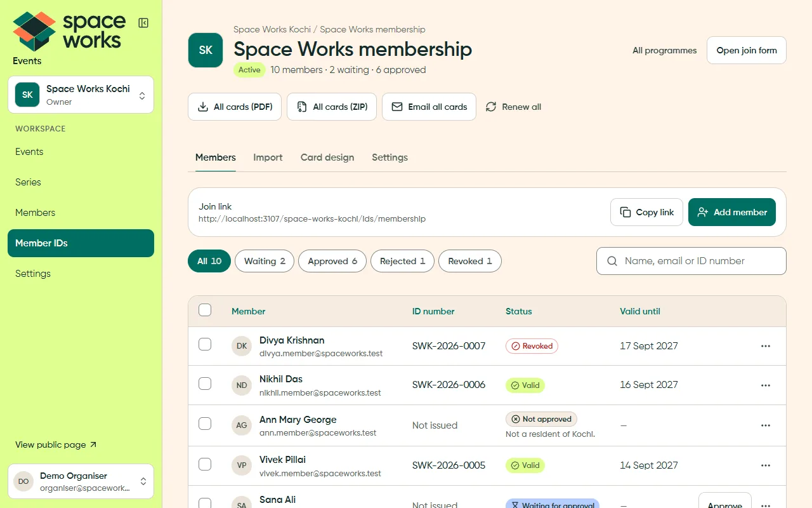
Task: Open the actions menu for Divya Krishnan
Action: tap(766, 346)
